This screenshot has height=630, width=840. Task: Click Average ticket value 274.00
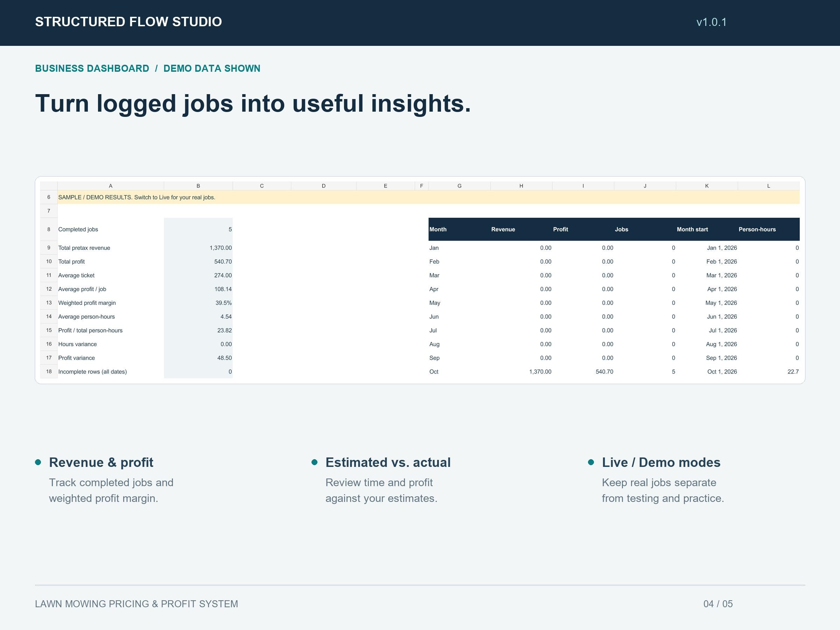pyautogui.click(x=198, y=275)
